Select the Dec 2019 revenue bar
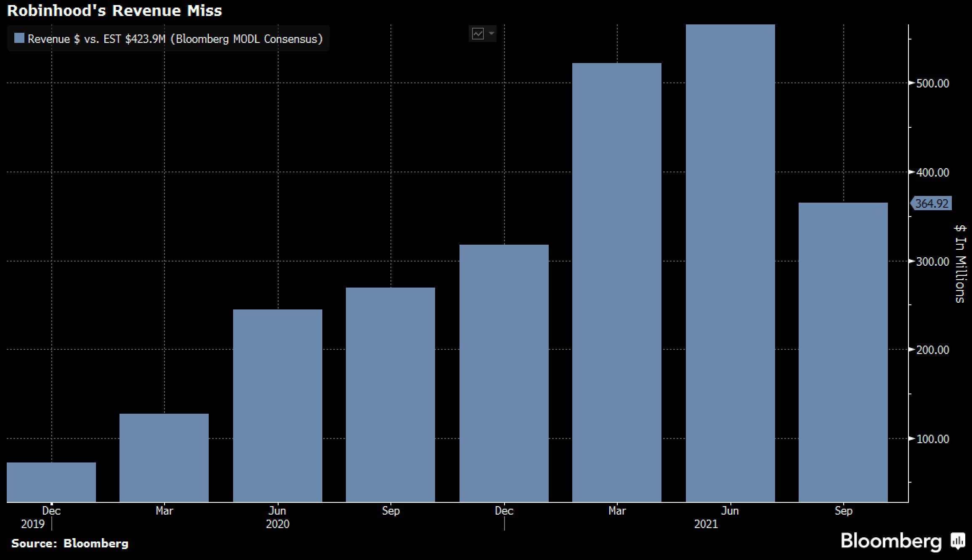This screenshot has height=560, width=972. click(51, 482)
